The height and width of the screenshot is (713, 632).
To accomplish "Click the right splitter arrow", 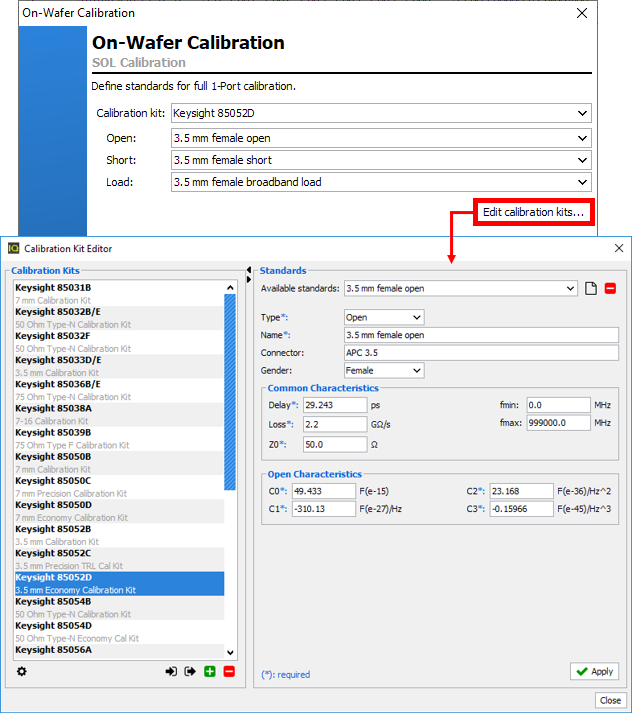I will click(249, 279).
